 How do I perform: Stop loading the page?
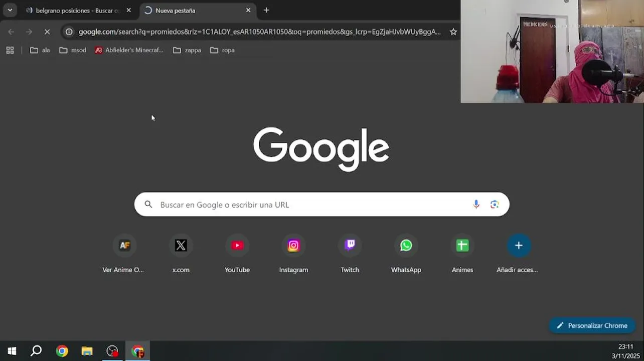click(x=47, y=32)
